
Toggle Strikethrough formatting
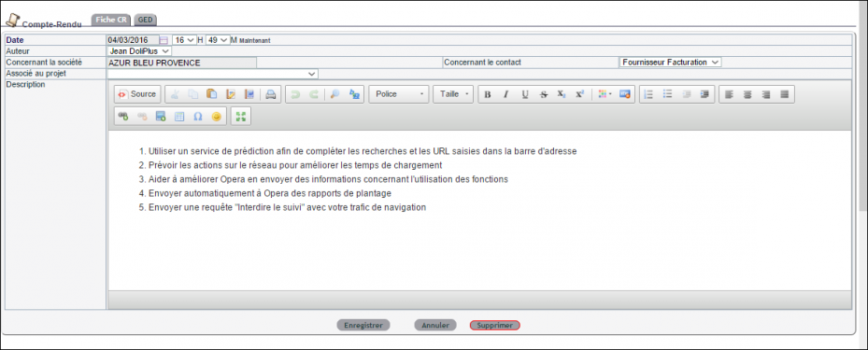point(544,94)
